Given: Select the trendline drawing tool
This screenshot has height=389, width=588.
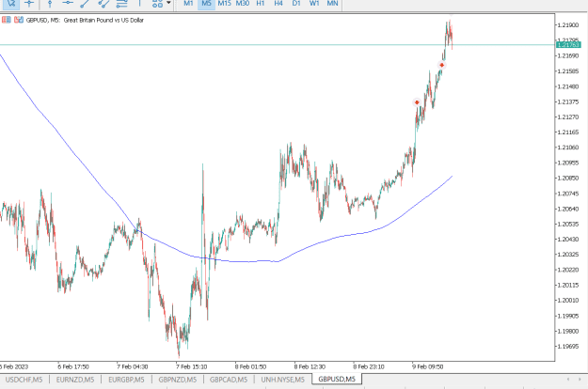Looking at the screenshot, I should click(x=85, y=3).
